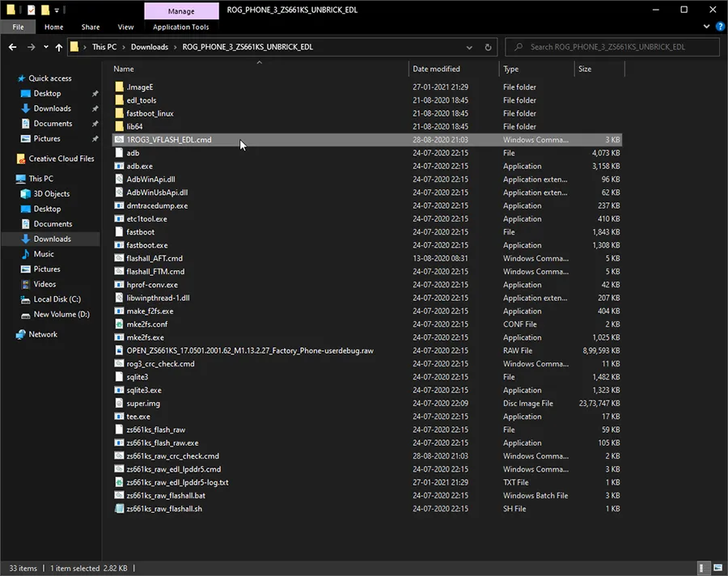Click the Back navigation arrow
This screenshot has width=728, height=576.
point(12,47)
